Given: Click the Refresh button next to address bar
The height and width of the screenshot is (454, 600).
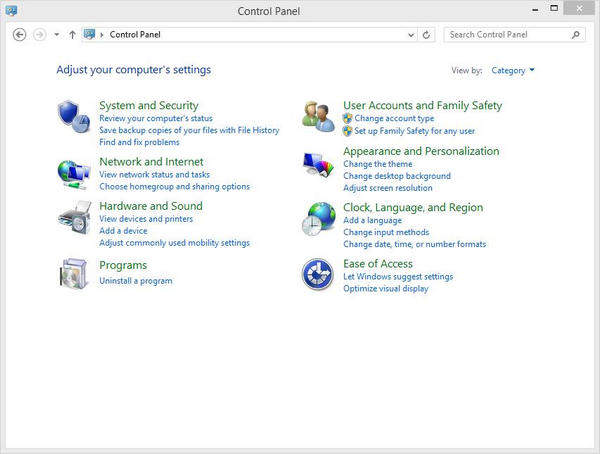Looking at the screenshot, I should coord(426,35).
